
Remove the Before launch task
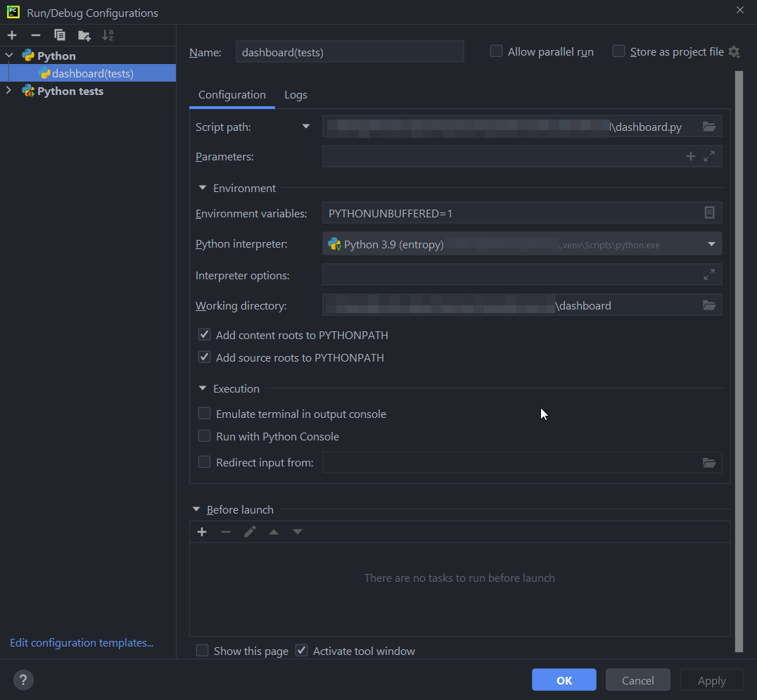225,532
